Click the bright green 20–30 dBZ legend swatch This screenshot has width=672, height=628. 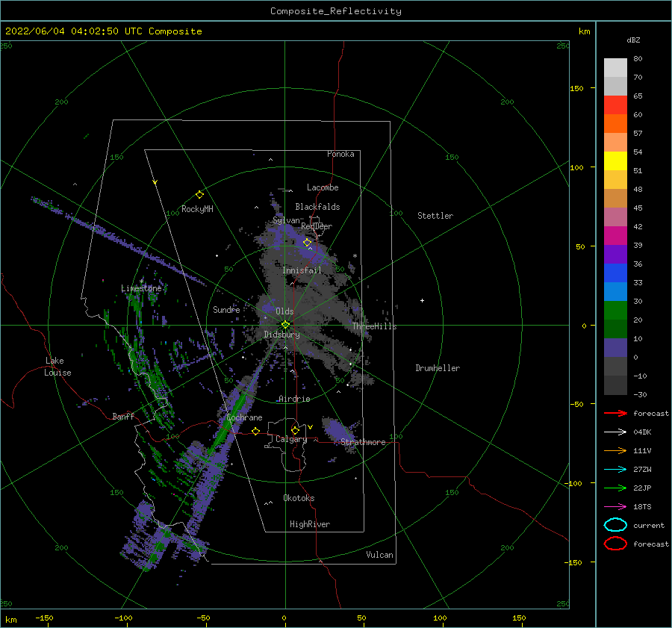615,311
